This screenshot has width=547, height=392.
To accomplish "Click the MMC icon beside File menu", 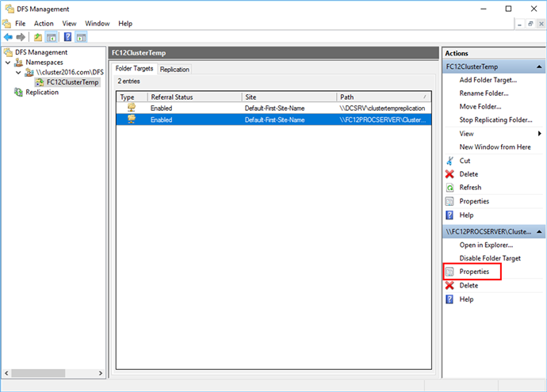I will coord(6,24).
